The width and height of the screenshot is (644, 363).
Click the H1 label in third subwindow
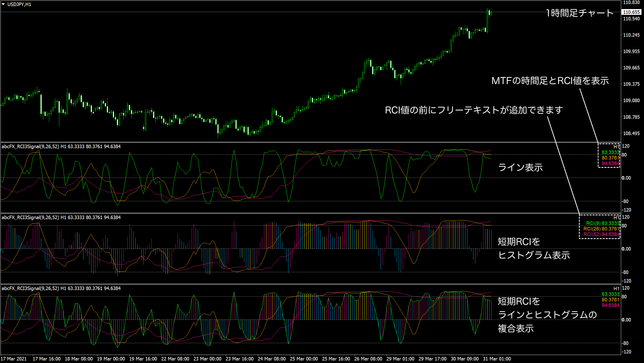[616, 289]
